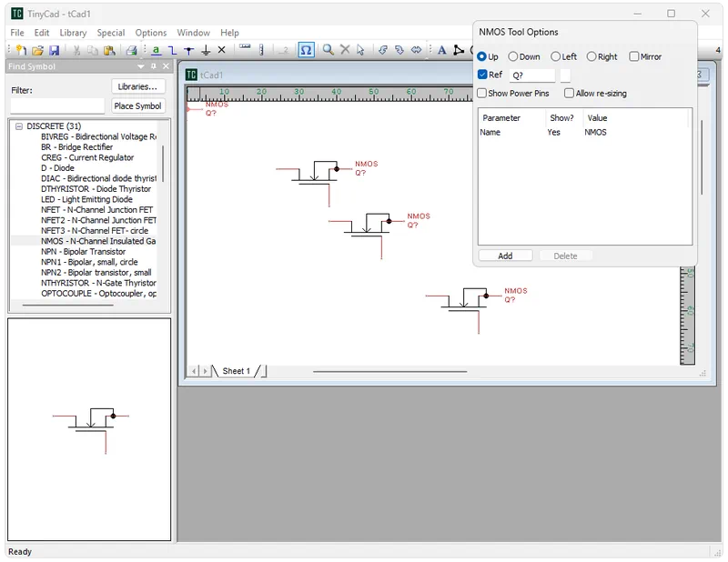This screenshot has width=728, height=562.
Task: Click the Add parameter button
Action: (x=505, y=256)
